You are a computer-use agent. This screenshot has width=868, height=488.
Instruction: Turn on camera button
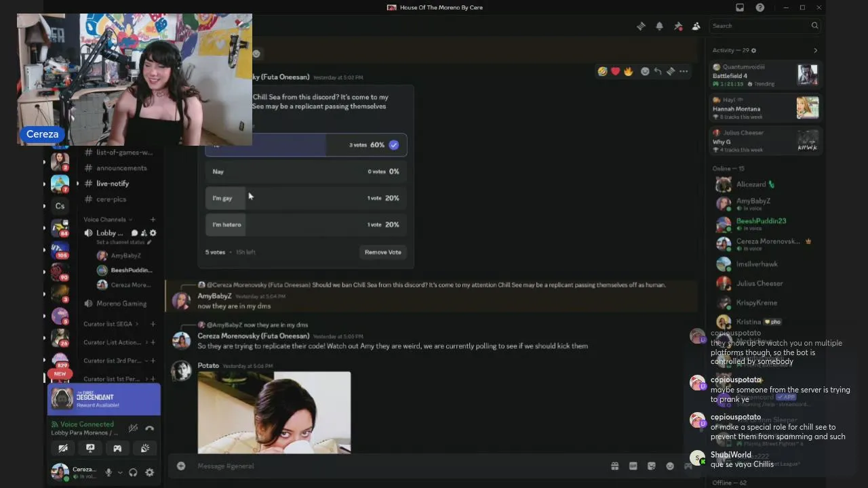tap(63, 448)
